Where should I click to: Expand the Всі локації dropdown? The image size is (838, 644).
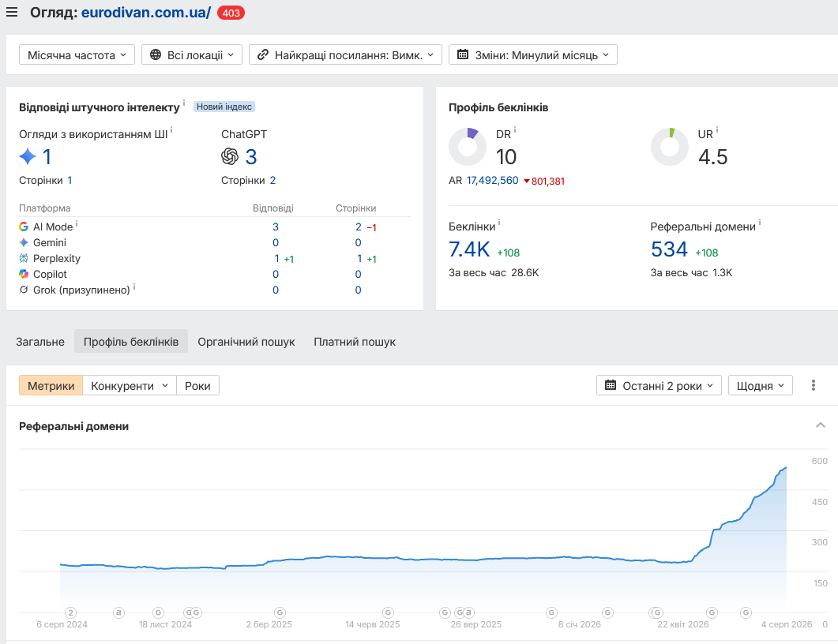192,54
